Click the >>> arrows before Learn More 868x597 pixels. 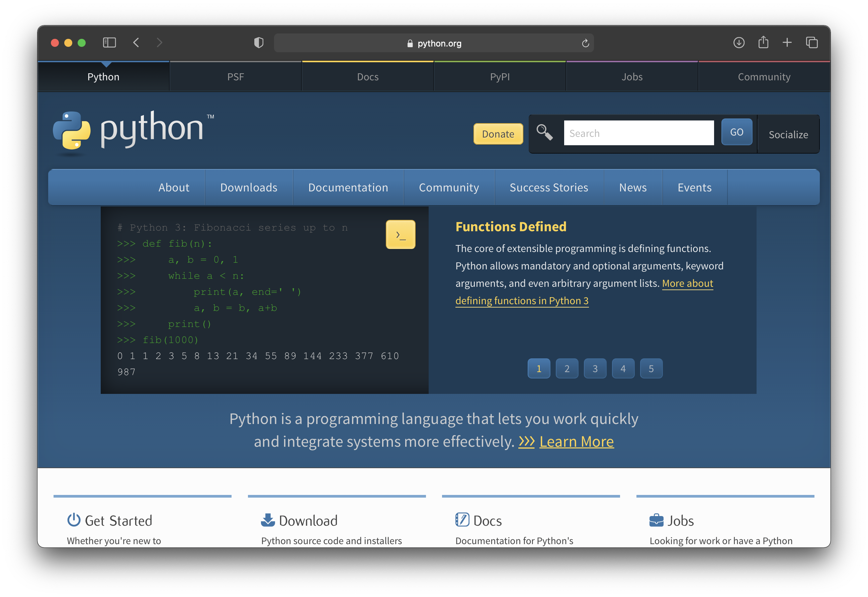(526, 442)
